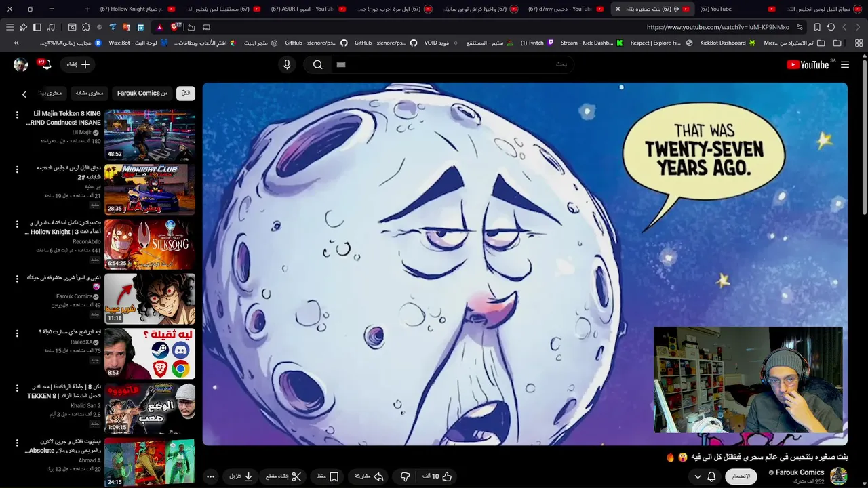Join the Farouk Comics channel membership
The height and width of the screenshot is (488, 868).
coord(741,476)
